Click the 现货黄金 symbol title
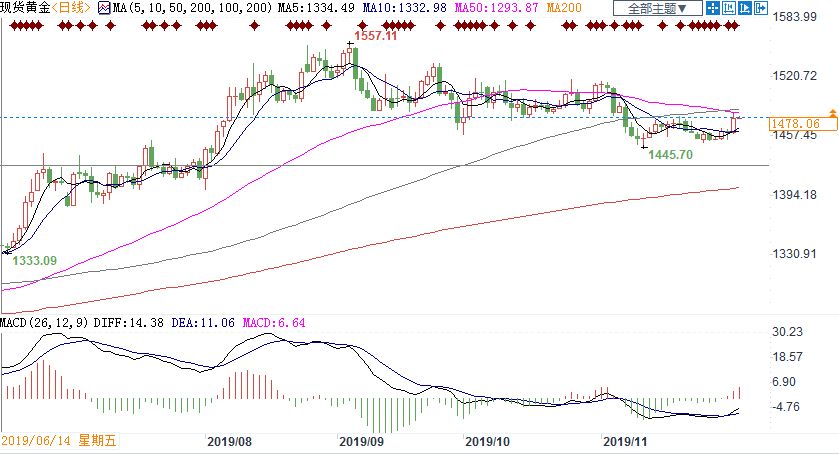This screenshot has height=454, width=839. tap(25, 7)
